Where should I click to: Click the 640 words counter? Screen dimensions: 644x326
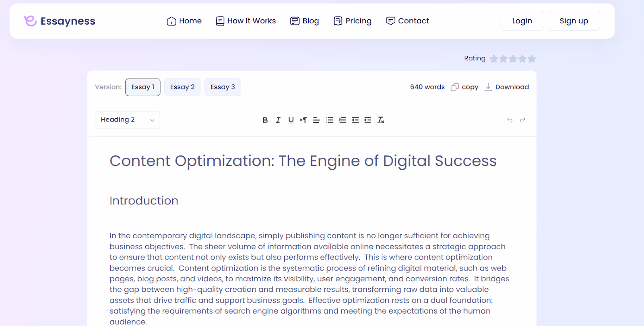pyautogui.click(x=427, y=87)
